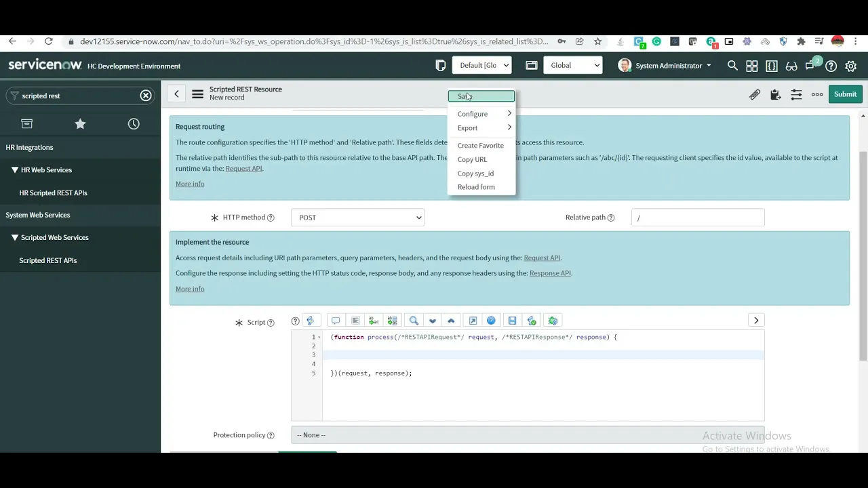Open the Request API link in Request routing
The height and width of the screenshot is (488, 868).
pyautogui.click(x=243, y=169)
